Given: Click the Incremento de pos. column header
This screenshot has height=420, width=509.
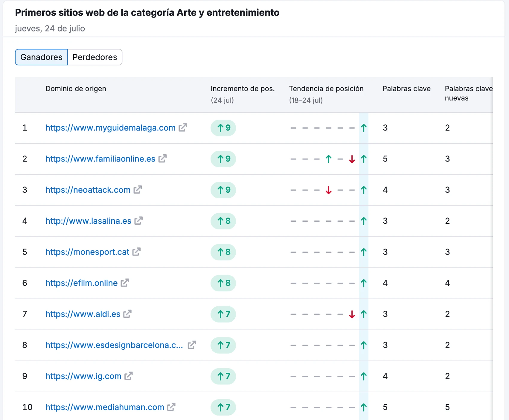Looking at the screenshot, I should pos(242,89).
